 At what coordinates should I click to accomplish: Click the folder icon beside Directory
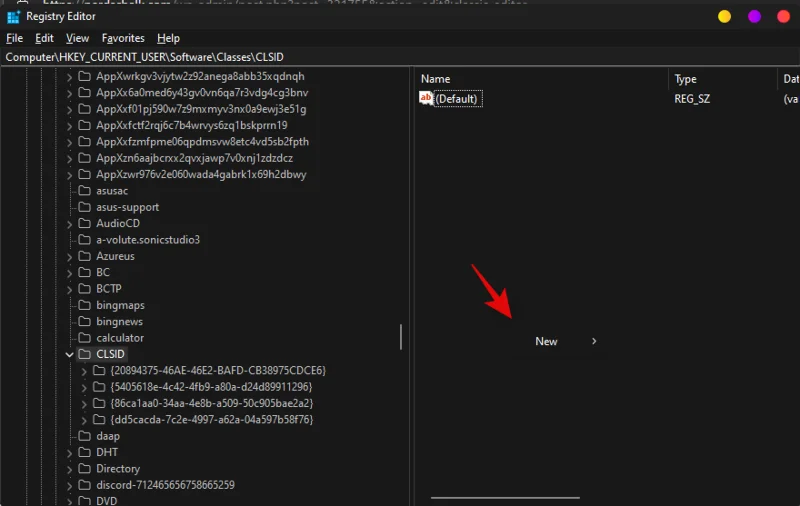pyautogui.click(x=84, y=469)
